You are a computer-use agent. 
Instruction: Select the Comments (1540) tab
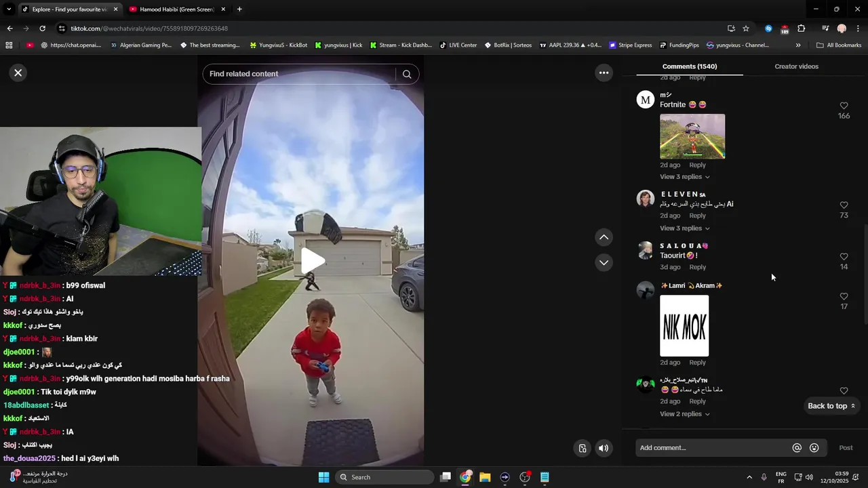(689, 66)
